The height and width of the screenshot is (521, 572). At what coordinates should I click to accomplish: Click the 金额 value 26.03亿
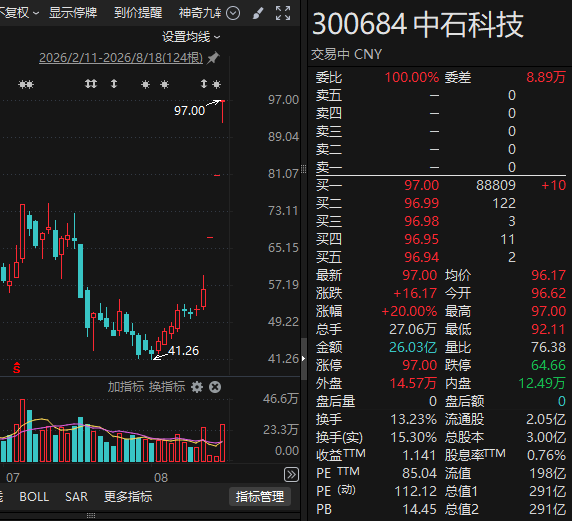click(413, 347)
